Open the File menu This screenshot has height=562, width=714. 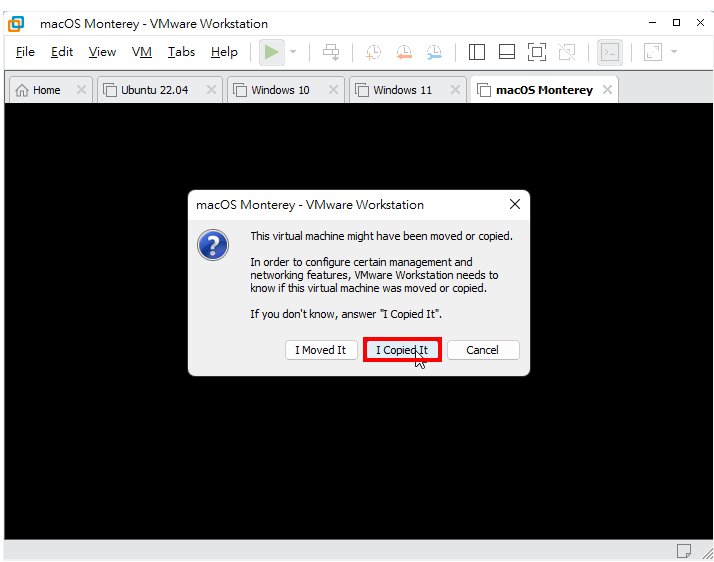tap(25, 52)
